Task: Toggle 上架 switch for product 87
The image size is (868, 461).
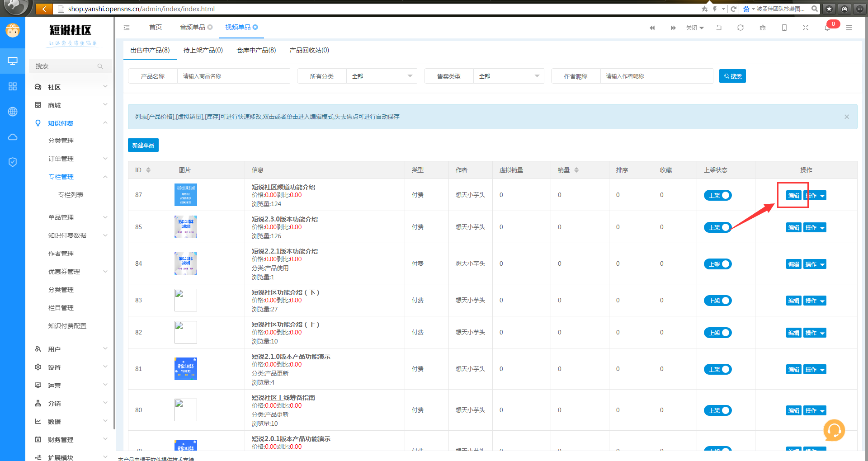Action: click(x=717, y=195)
